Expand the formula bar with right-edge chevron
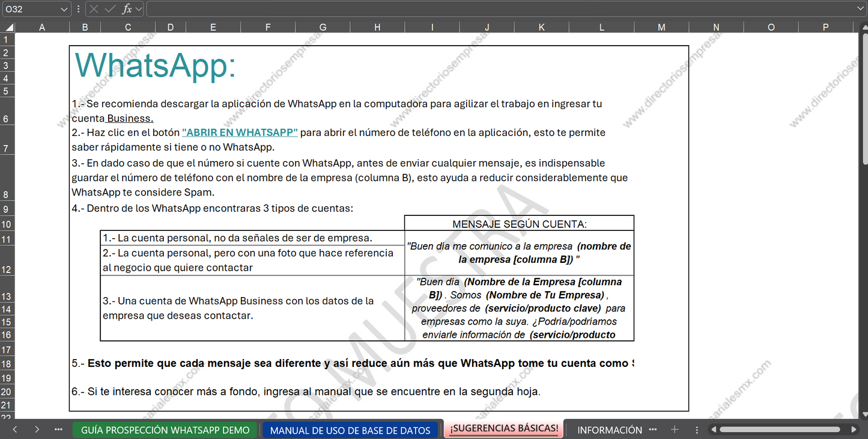This screenshot has height=439, width=868. (860, 8)
